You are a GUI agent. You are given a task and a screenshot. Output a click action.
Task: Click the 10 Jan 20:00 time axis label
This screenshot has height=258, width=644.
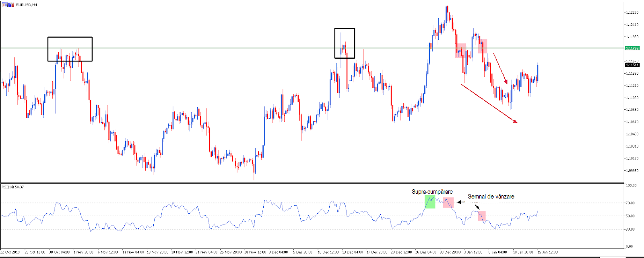pos(523,252)
